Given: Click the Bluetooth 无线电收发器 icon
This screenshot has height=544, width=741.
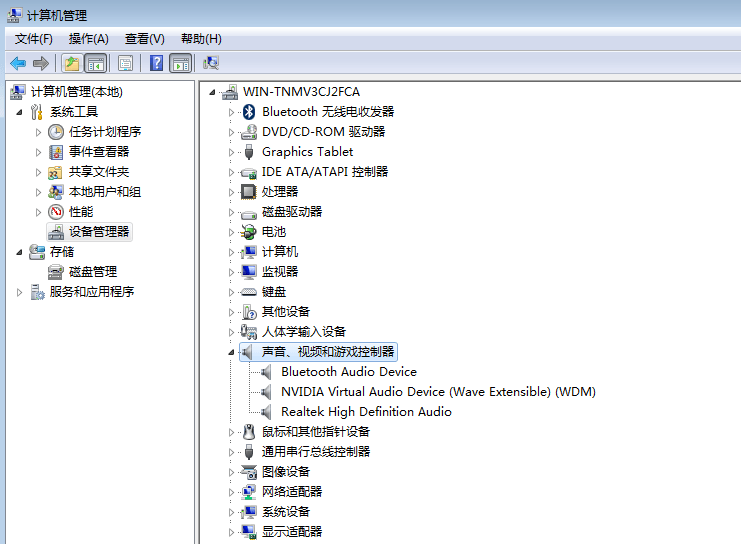Looking at the screenshot, I should tap(249, 112).
